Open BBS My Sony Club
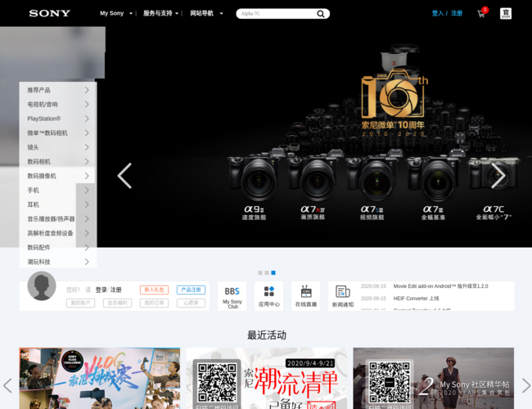 coord(232,296)
